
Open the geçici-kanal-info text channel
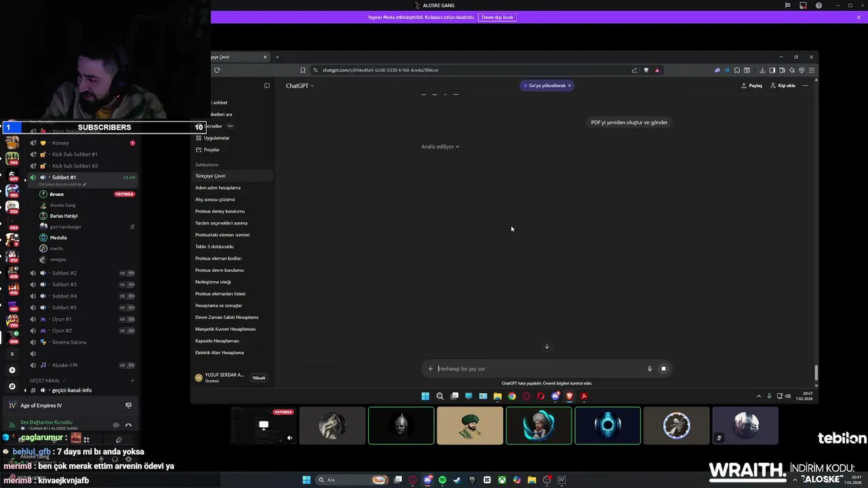click(81, 390)
